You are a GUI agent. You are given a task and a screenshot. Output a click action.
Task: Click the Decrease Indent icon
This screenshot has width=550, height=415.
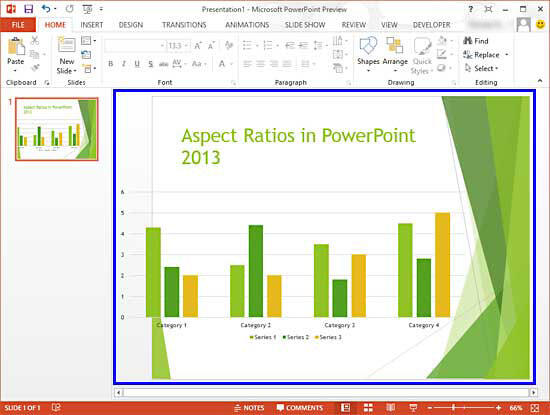click(x=290, y=46)
